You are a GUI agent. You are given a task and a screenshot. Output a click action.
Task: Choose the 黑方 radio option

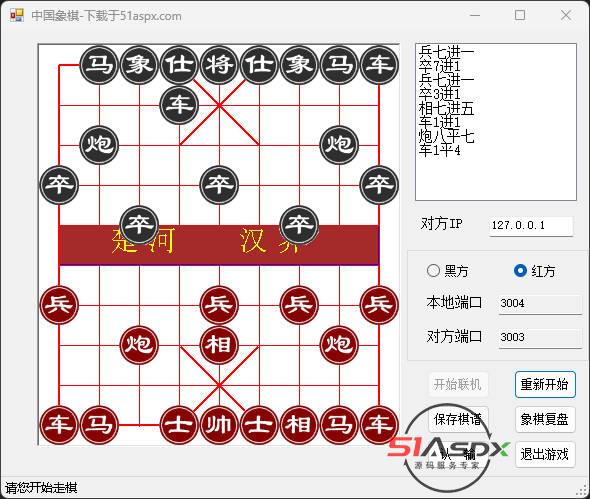(x=433, y=270)
